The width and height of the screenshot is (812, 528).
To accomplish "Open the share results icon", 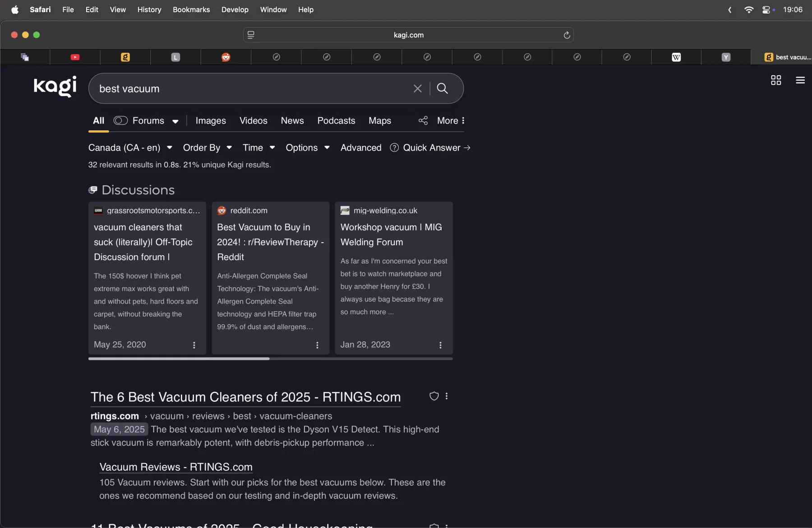I will click(423, 120).
